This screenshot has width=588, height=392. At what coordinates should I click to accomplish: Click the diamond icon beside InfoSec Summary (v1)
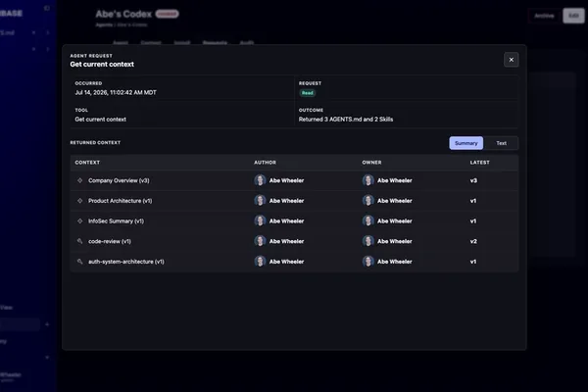click(80, 220)
